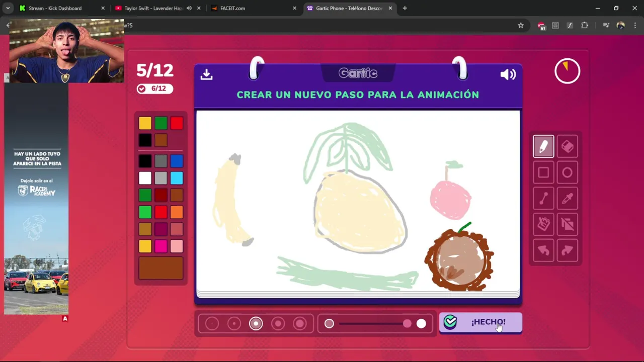644x362 pixels.
Task: Select the fourth brush size
Action: click(278, 324)
